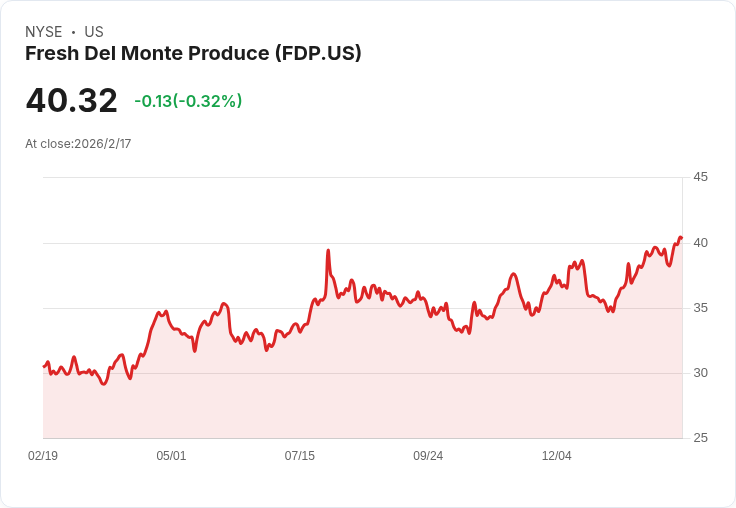Screen dimensions: 736x508
Task: Select the 02/19 date axis label
Action: tap(43, 456)
